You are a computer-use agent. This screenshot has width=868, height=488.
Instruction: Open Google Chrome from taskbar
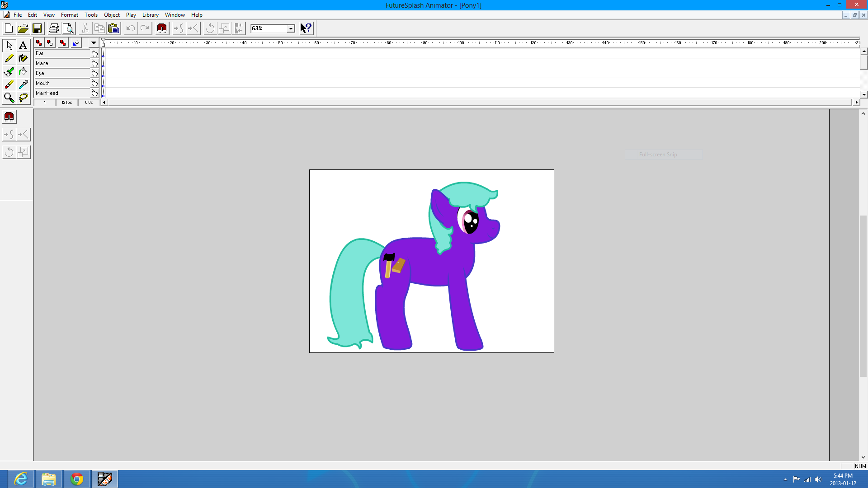(x=77, y=479)
